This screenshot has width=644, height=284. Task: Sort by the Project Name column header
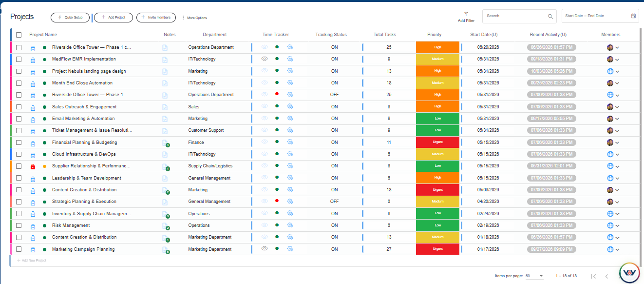click(x=43, y=35)
